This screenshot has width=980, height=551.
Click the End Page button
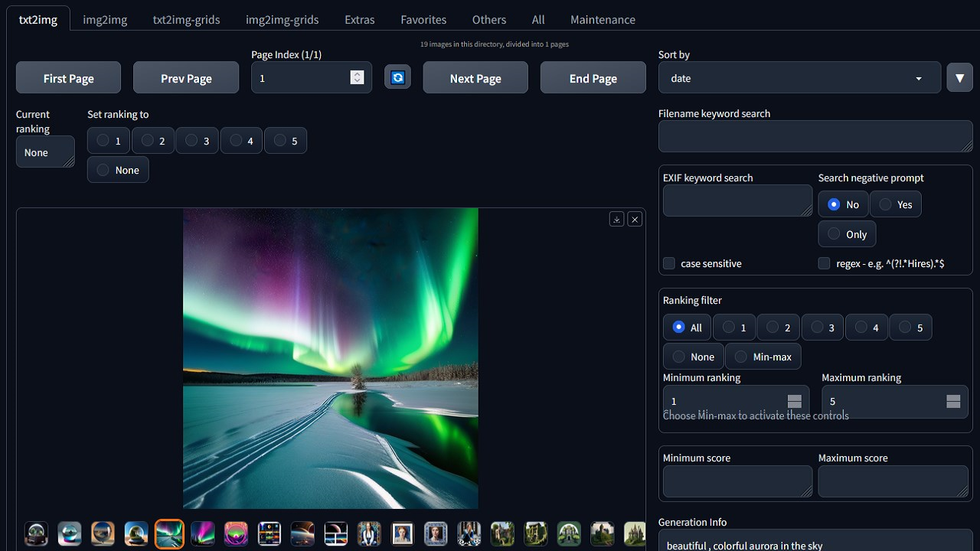pos(593,77)
